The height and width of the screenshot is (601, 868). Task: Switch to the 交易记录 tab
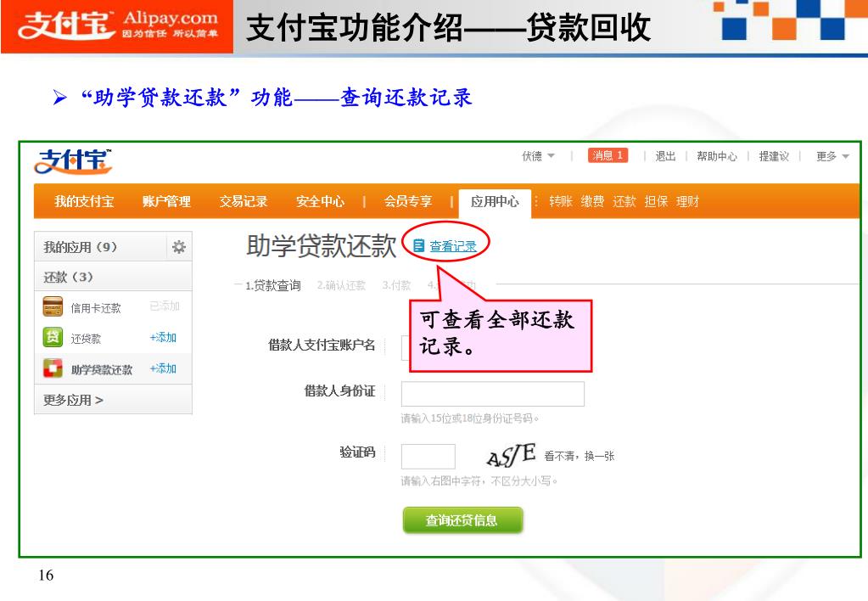pyautogui.click(x=243, y=202)
